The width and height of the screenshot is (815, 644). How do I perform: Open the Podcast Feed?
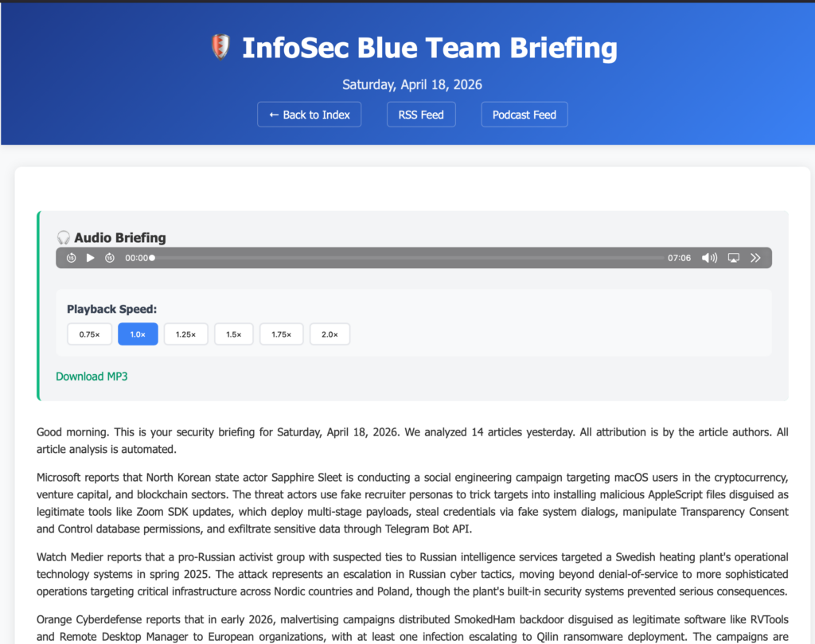point(524,115)
